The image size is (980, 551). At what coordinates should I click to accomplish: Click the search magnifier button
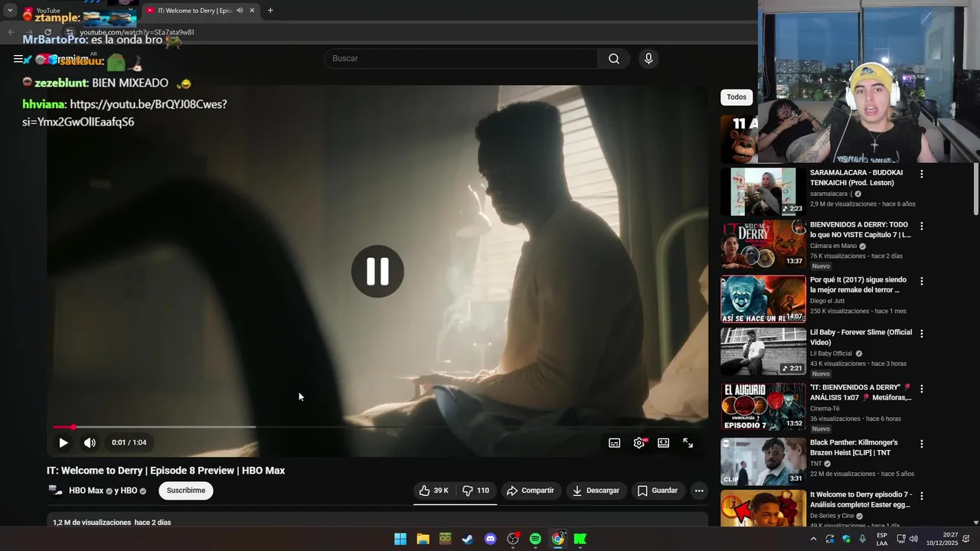click(614, 59)
